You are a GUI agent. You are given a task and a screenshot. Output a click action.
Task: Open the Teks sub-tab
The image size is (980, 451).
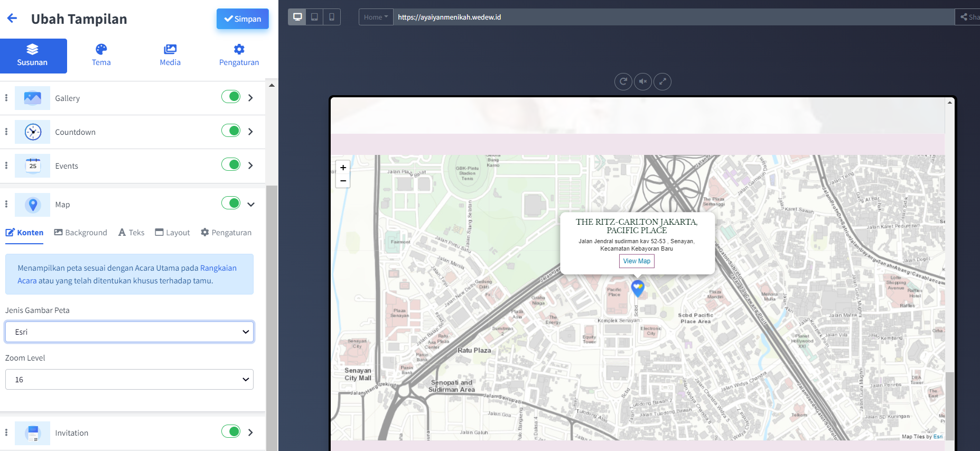click(131, 233)
